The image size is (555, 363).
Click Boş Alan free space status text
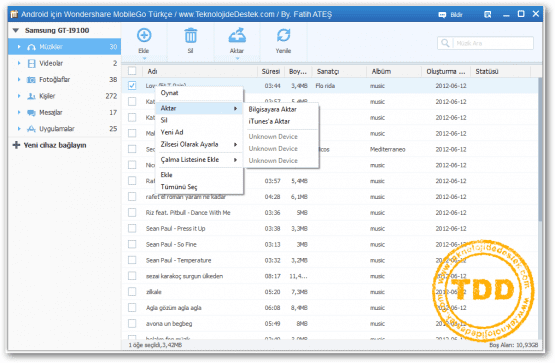click(x=514, y=345)
